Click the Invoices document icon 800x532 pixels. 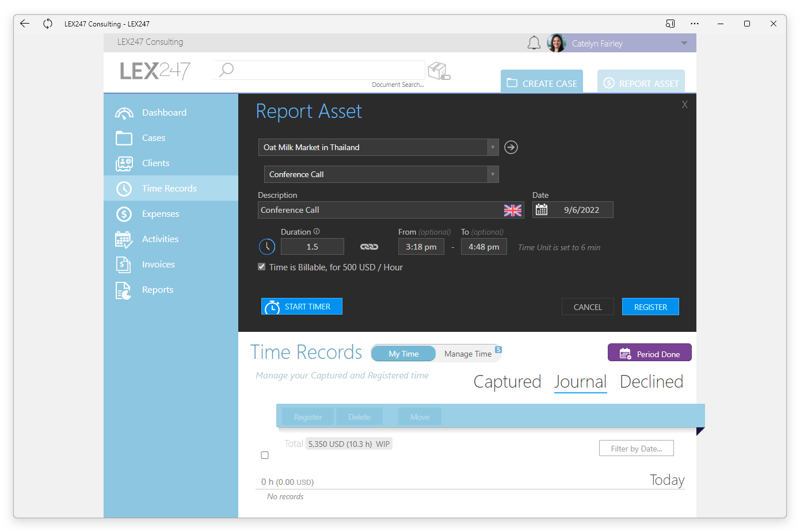point(123,265)
